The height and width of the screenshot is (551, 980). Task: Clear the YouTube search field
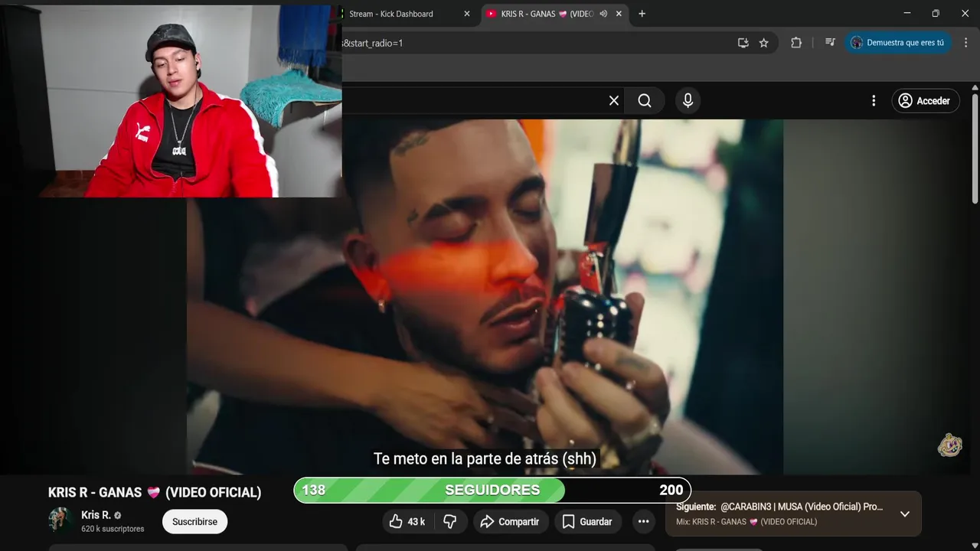tap(613, 100)
